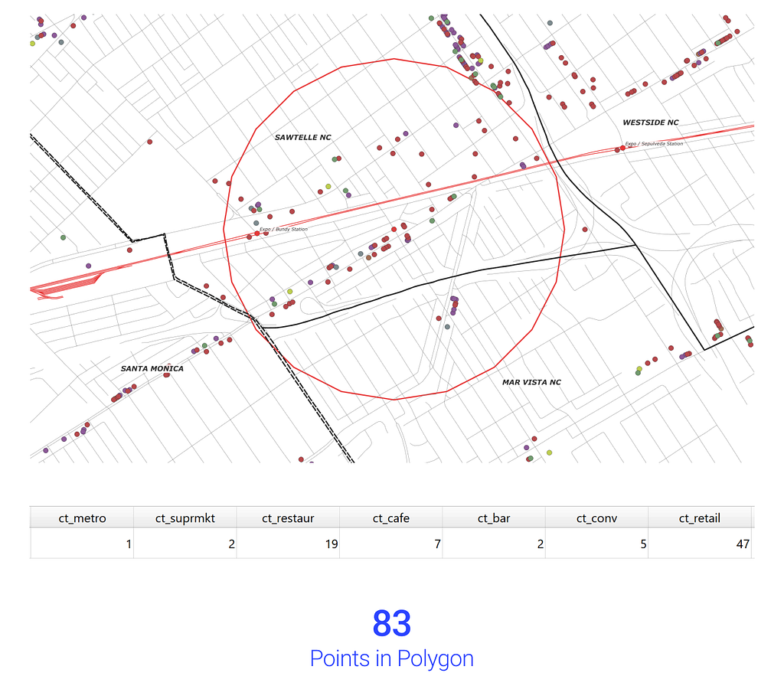Click the Expo / Sepulveda Station label
784x686 pixels.
point(654,143)
